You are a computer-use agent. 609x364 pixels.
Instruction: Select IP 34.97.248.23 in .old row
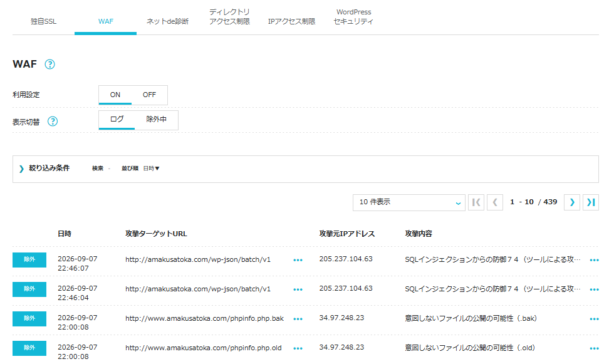(341, 348)
